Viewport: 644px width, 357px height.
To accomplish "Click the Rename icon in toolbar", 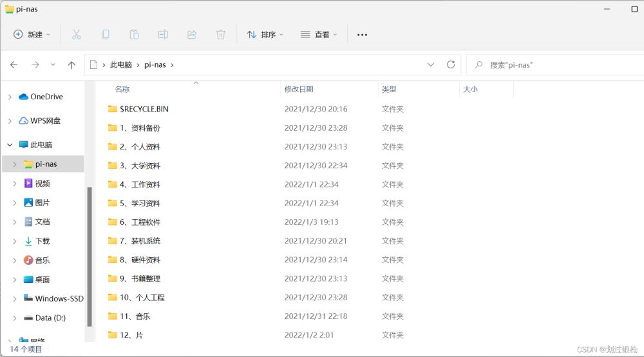I will (163, 35).
